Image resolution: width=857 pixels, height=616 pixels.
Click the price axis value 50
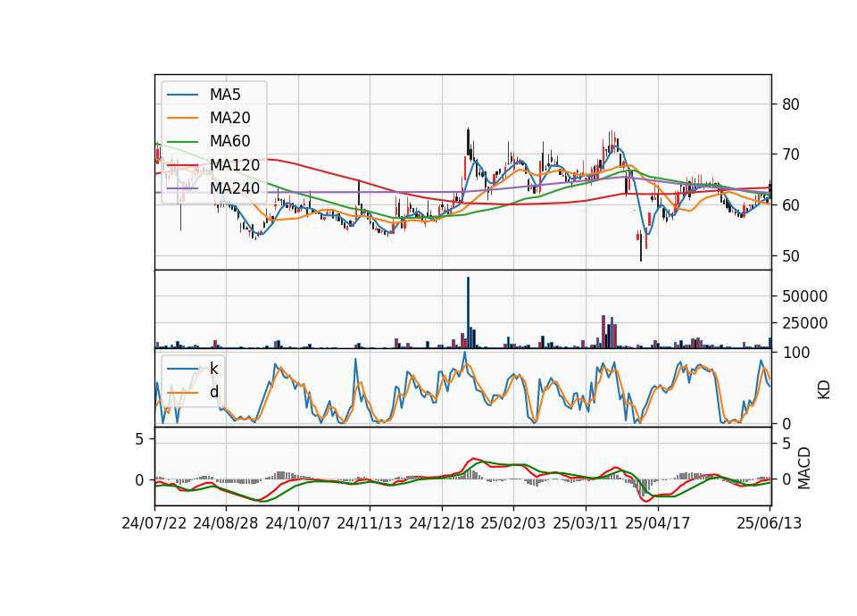(x=790, y=256)
